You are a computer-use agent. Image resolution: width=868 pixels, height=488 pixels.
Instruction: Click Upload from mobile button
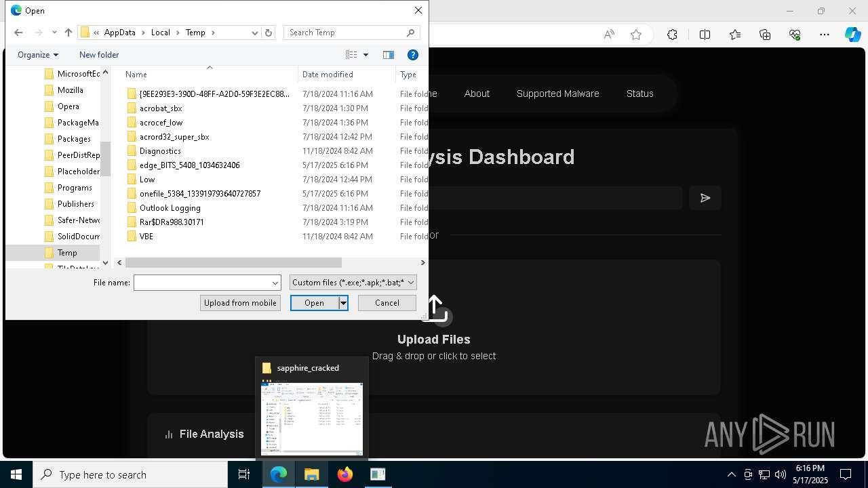pyautogui.click(x=240, y=303)
